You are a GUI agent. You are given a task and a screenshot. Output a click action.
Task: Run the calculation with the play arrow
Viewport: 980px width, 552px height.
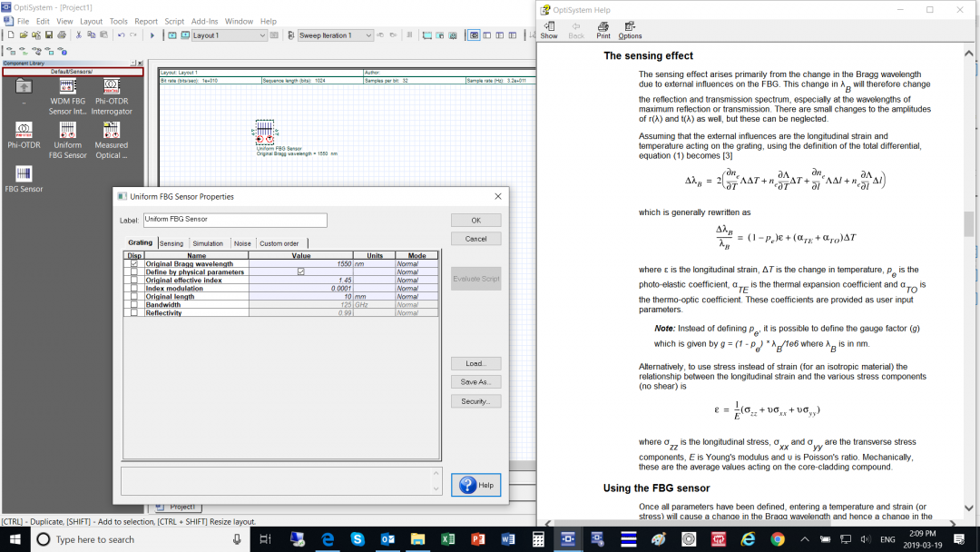tap(152, 34)
